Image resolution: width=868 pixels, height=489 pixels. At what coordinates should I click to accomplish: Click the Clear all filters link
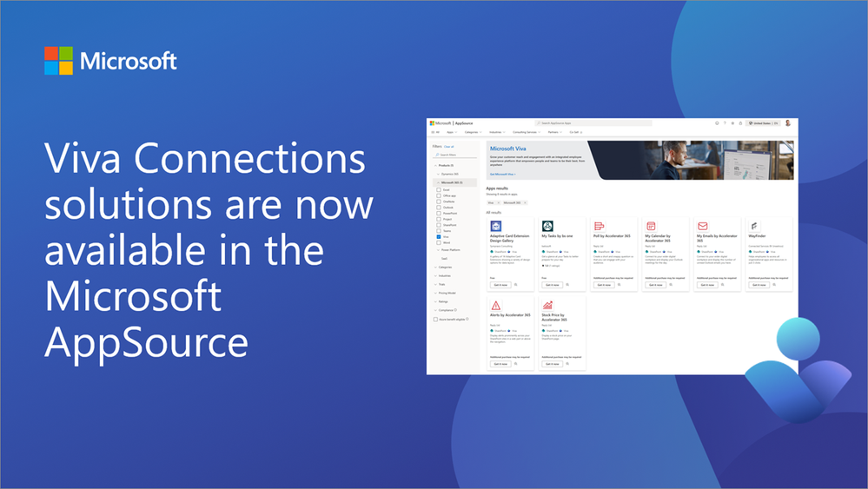[449, 147]
